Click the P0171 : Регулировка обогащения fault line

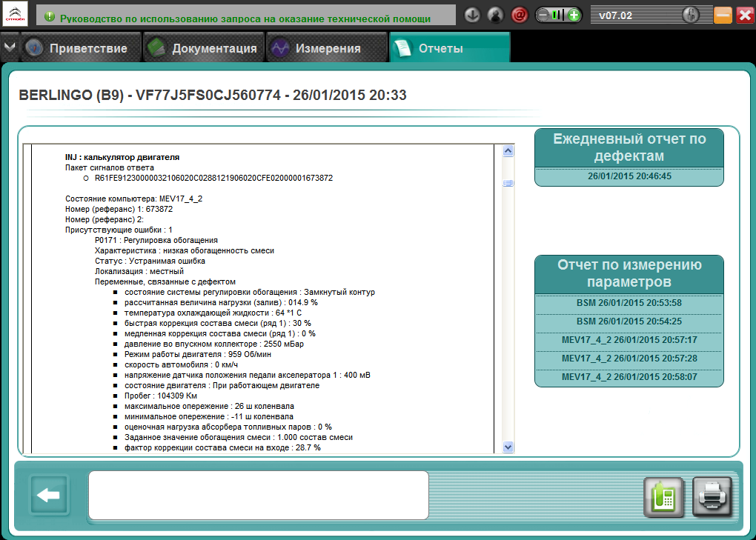click(156, 240)
